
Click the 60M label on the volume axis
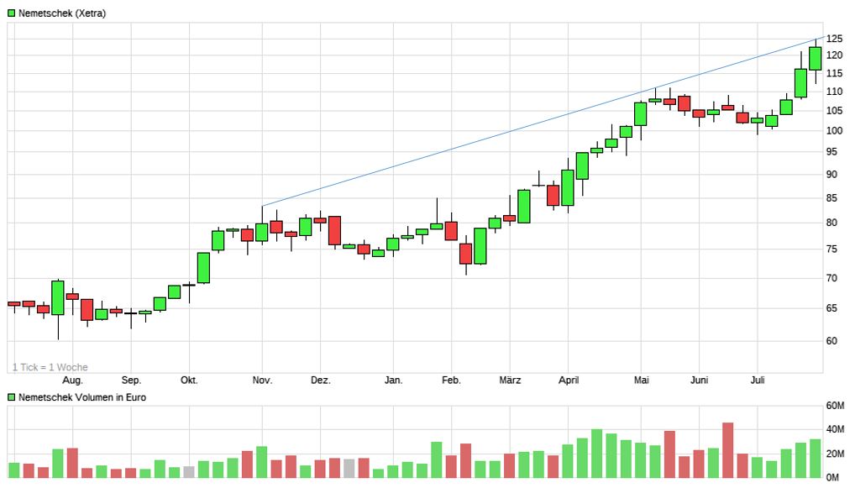[x=835, y=406]
